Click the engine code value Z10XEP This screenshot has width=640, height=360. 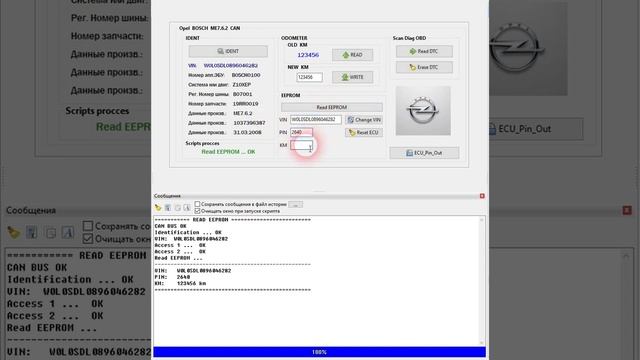click(x=242, y=84)
